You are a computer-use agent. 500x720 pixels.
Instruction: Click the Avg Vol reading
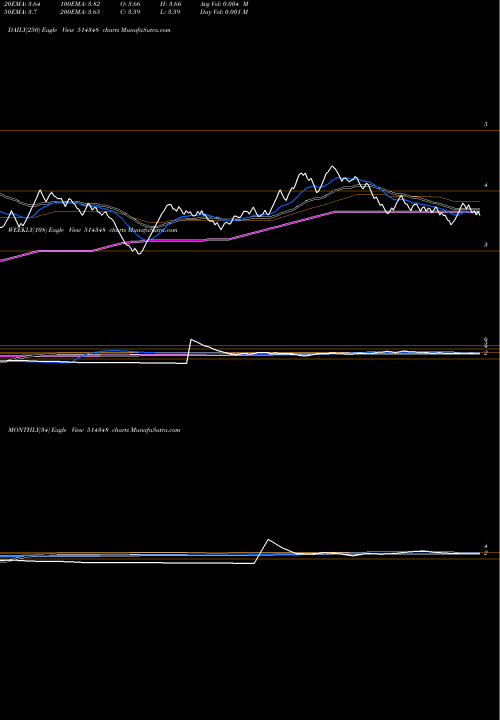click(224, 4)
